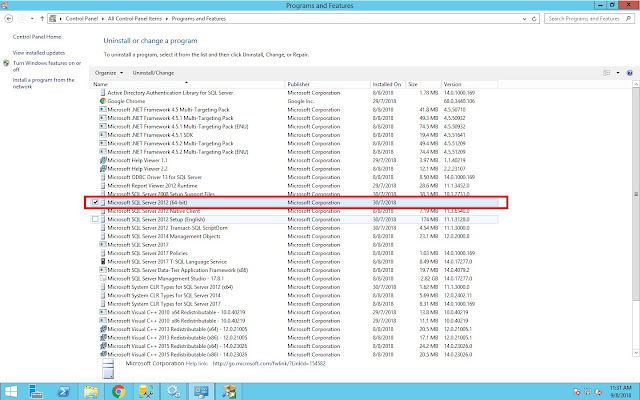Click icon beside SQL Server Management Studio 17.8.1

point(103,278)
